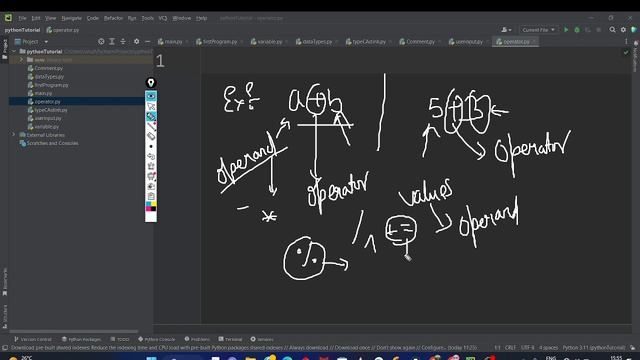This screenshot has width=640, height=360.
Task: Expand all icon in Project panel header
Action: (112, 41)
